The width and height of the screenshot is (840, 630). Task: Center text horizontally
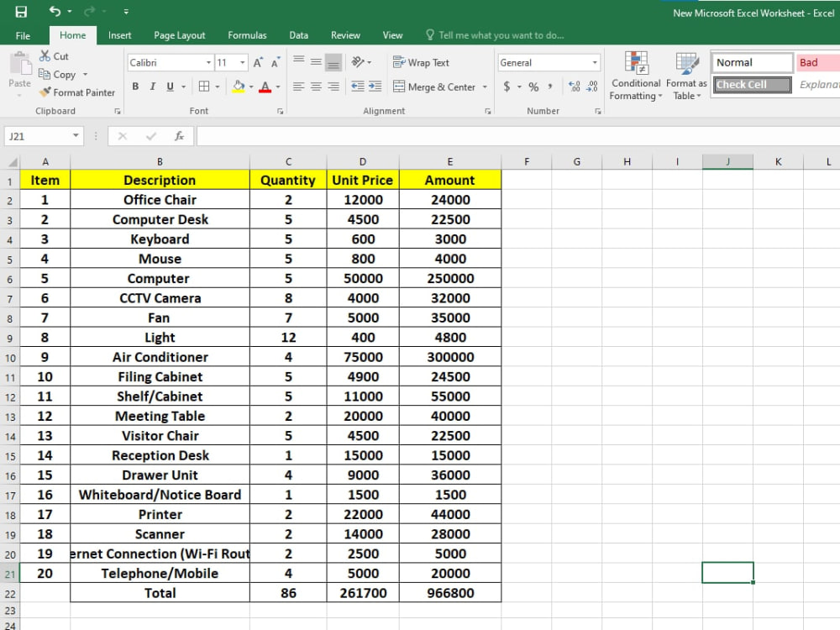[x=316, y=87]
